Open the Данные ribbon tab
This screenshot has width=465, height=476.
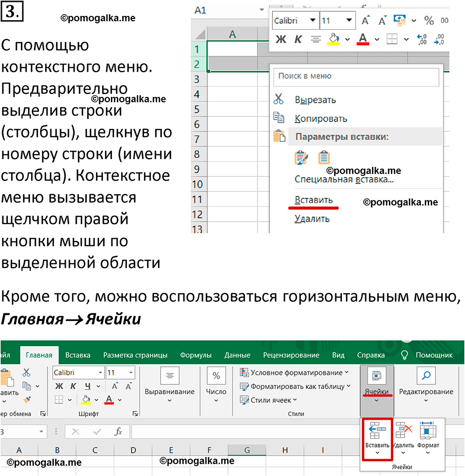click(x=237, y=355)
